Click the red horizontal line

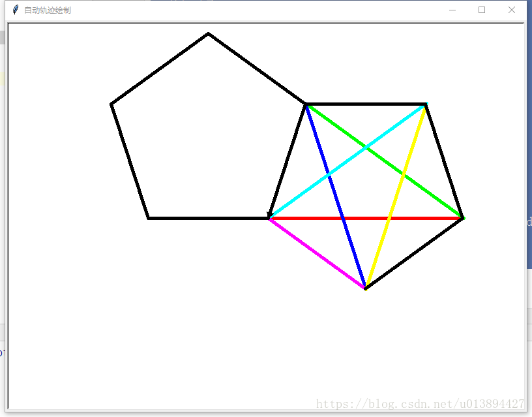tap(366, 219)
